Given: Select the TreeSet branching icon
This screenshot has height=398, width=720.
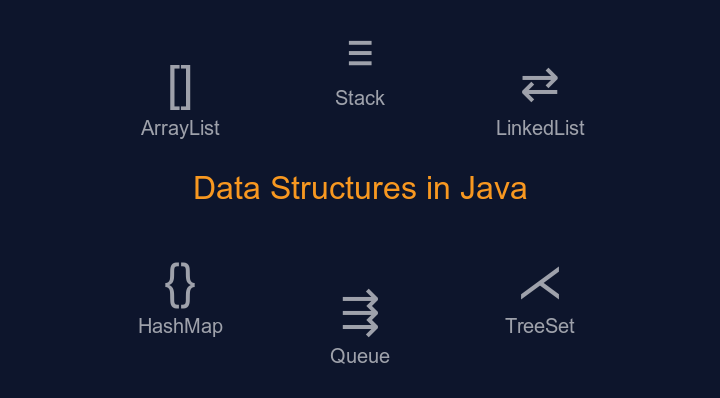Looking at the screenshot, I should pos(540,283).
